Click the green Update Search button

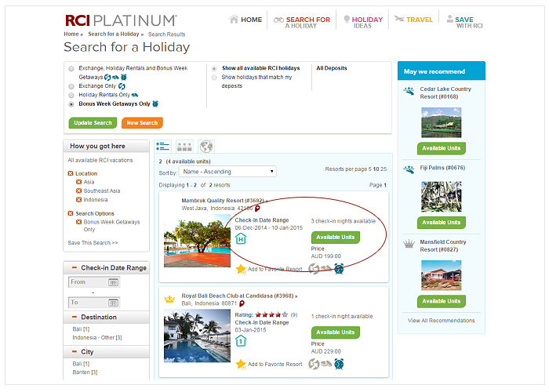tap(93, 123)
